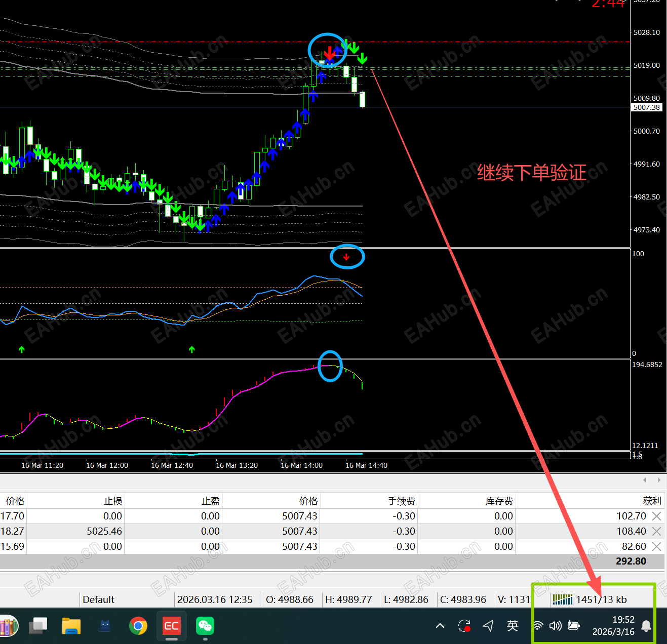Click the 5007.38 current price label
The height and width of the screenshot is (644, 667).
click(x=647, y=107)
